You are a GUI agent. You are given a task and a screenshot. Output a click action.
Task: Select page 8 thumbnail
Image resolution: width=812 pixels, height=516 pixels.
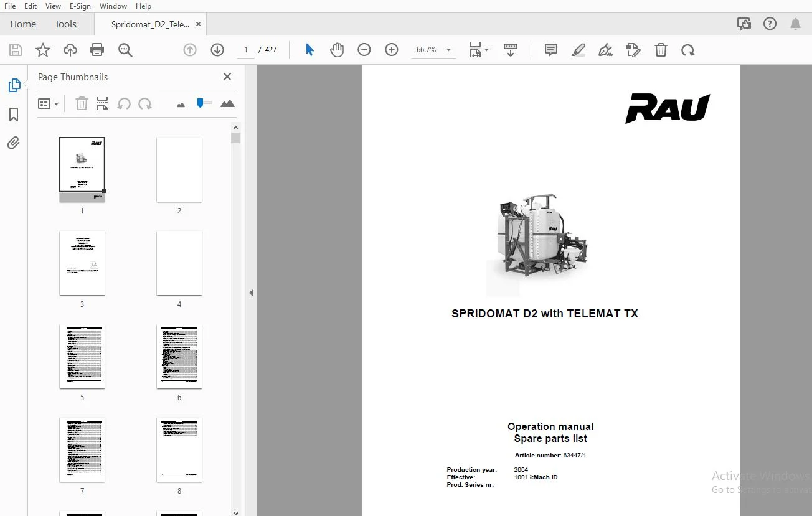[179, 449]
